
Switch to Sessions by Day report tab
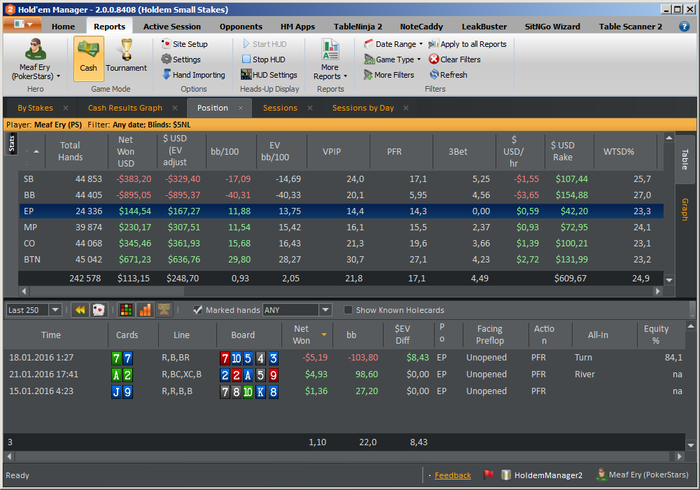(x=363, y=108)
